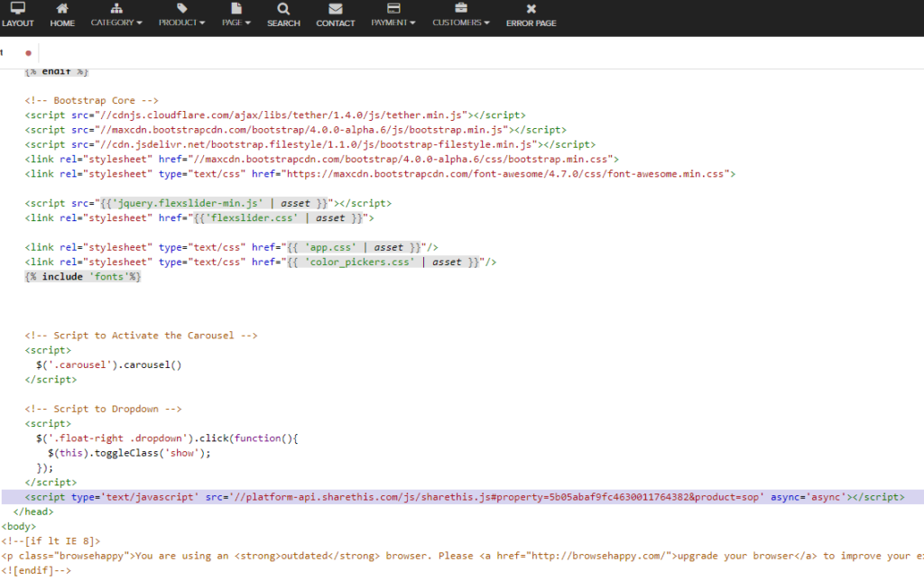This screenshot has height=581, width=924.
Task: Click the Error Page X icon
Action: pos(531,9)
